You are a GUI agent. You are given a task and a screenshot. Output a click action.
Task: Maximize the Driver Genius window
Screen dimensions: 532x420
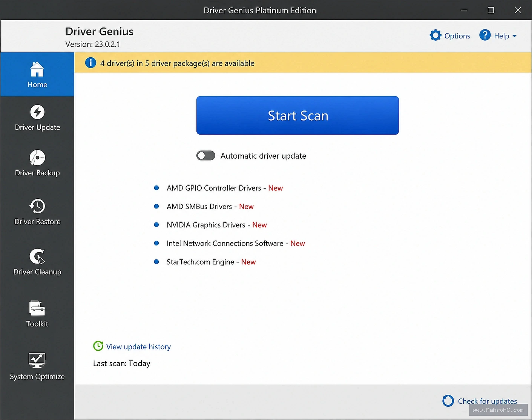tap(491, 10)
